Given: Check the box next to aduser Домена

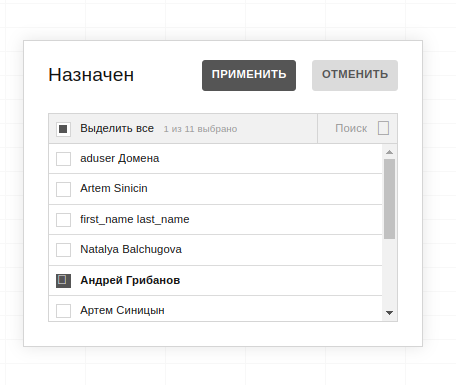Looking at the screenshot, I should (x=63, y=159).
